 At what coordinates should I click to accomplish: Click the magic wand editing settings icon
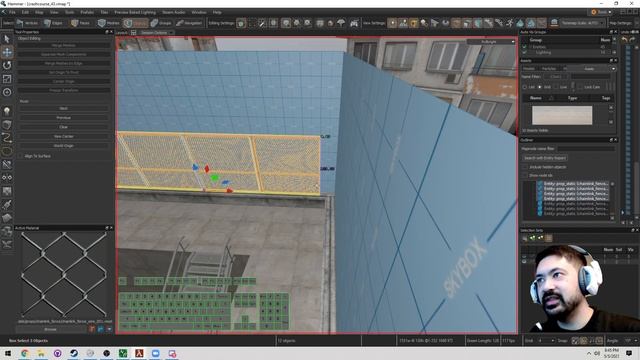(262, 23)
